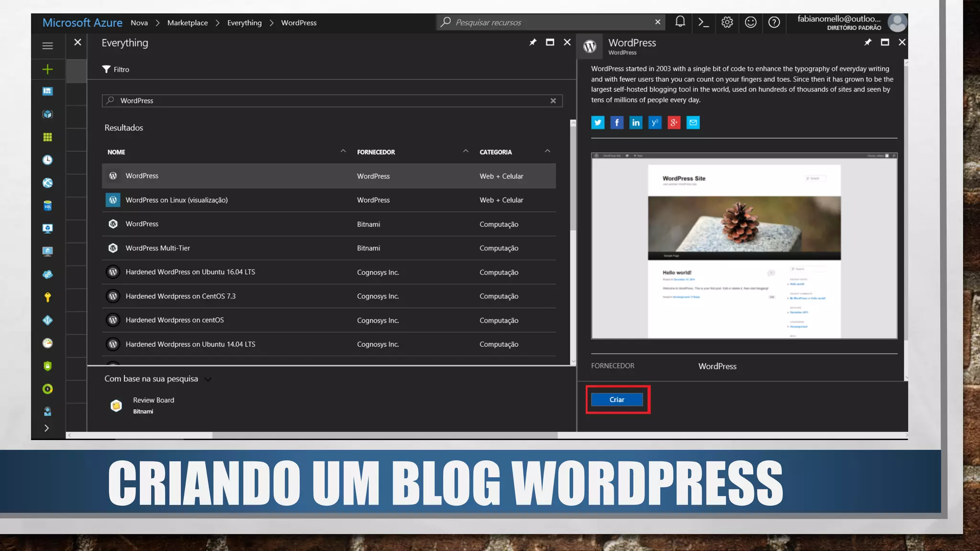Select Hardened Wordpress on CentOS 7.3
This screenshot has width=980, height=551.
click(329, 296)
